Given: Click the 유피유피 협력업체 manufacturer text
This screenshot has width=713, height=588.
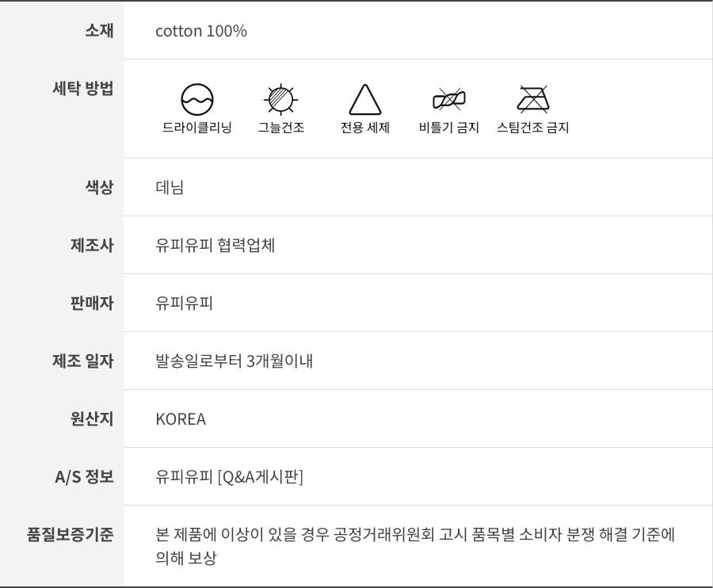Looking at the screenshot, I should click(215, 246).
